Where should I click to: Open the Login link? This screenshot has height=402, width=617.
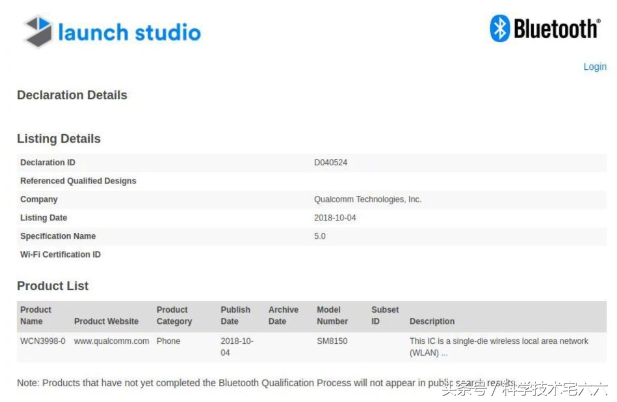click(595, 67)
